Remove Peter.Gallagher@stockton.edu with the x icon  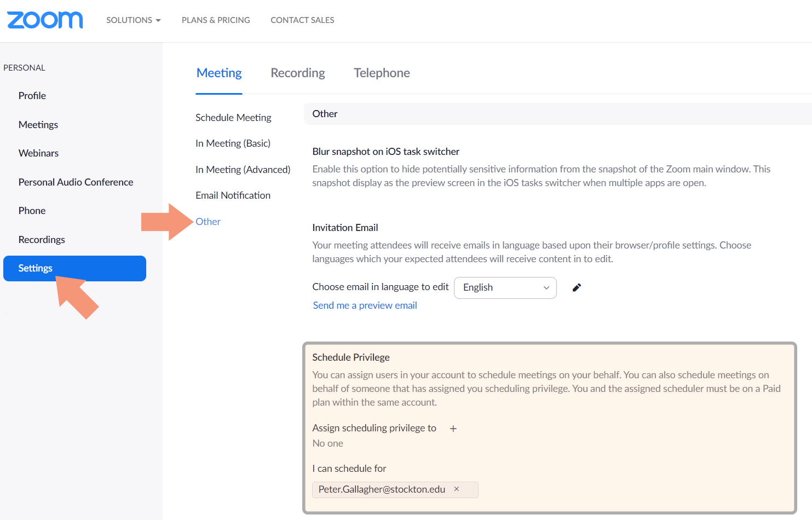pyautogui.click(x=457, y=489)
